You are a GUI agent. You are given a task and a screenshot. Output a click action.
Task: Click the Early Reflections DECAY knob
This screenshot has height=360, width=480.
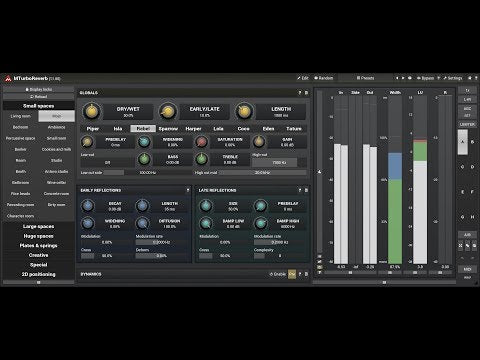88,206
